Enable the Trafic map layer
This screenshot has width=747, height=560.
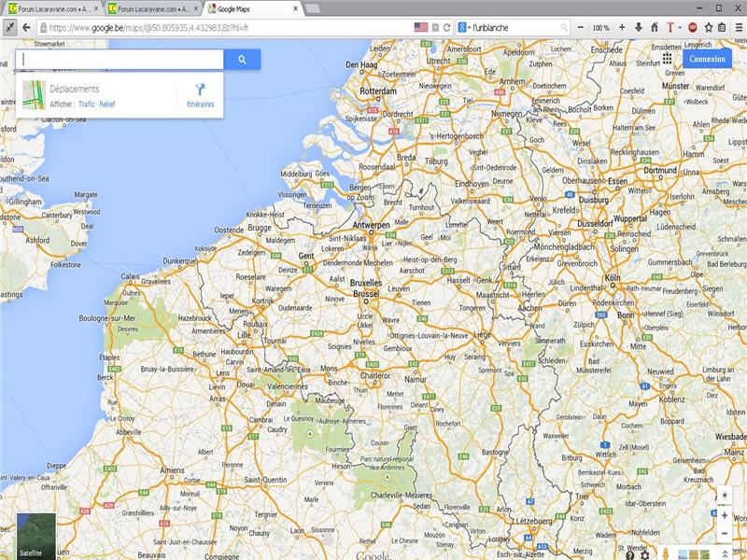[x=87, y=104]
